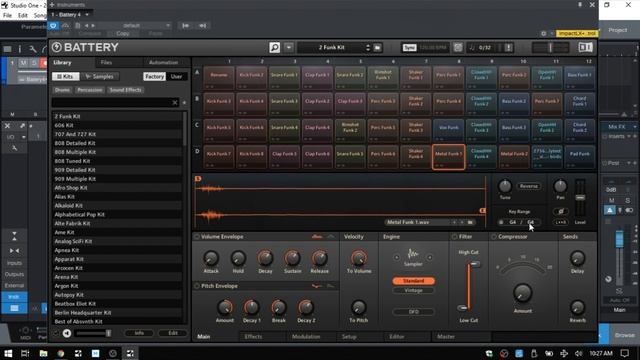This screenshot has height=360, width=640.
Task: Select User library content
Action: click(176, 76)
